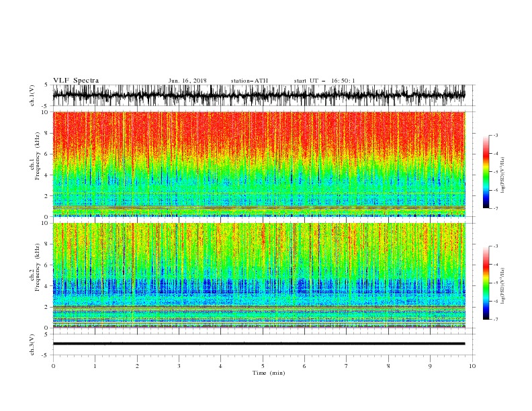Click the "station=ATH" header label
Screen dimensions: 532x411
click(249, 81)
